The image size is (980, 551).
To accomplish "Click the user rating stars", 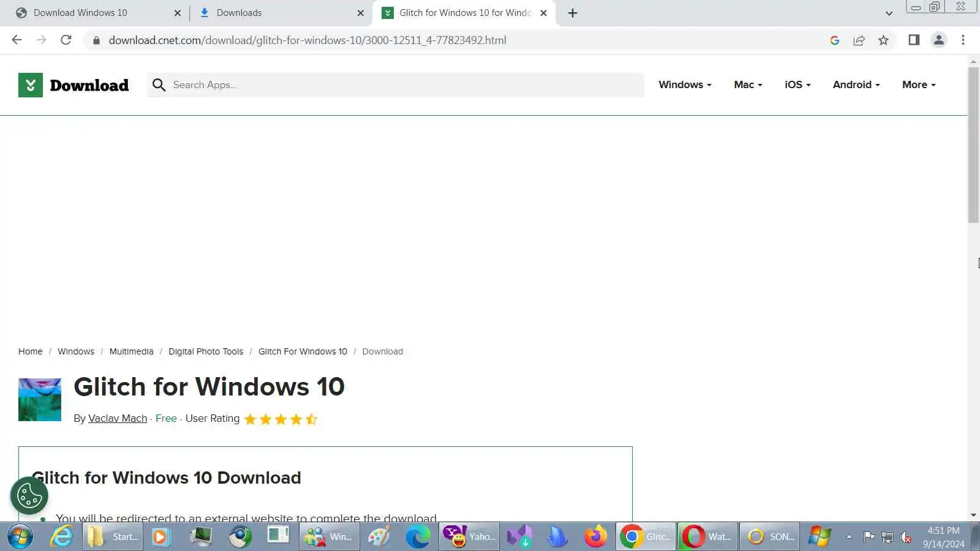I will (x=281, y=419).
